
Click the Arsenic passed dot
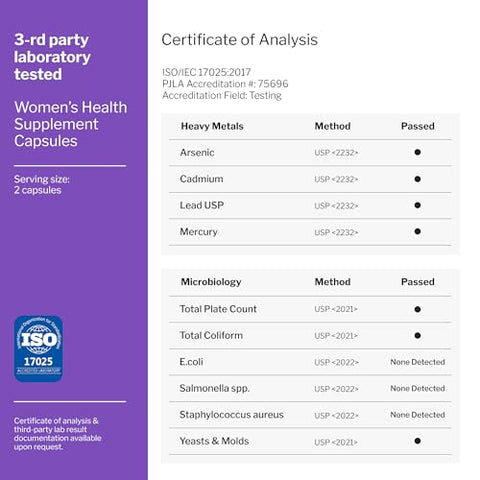417,152
